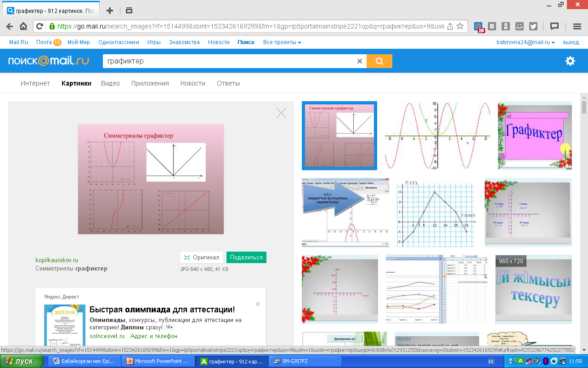Open the kopilkaurokov.ru source link

pyautogui.click(x=57, y=260)
